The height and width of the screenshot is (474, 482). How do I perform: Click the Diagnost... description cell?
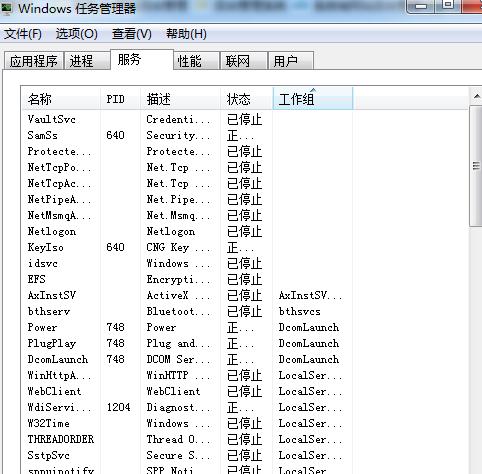tap(179, 407)
